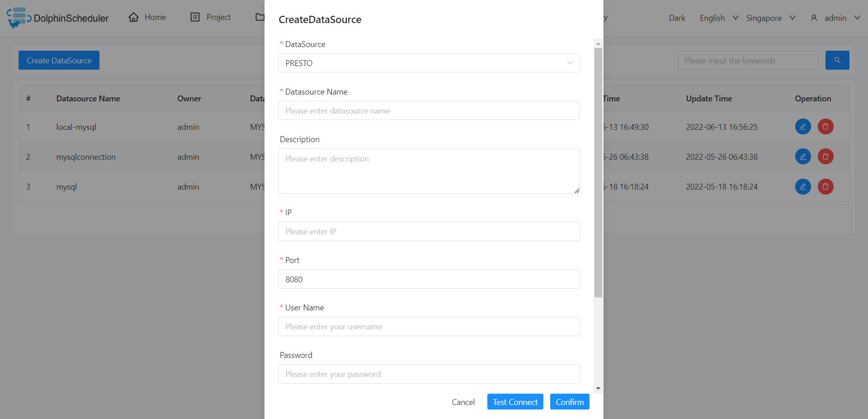868x419 pixels.
Task: Toggle the Dark theme switch
Action: (x=677, y=18)
